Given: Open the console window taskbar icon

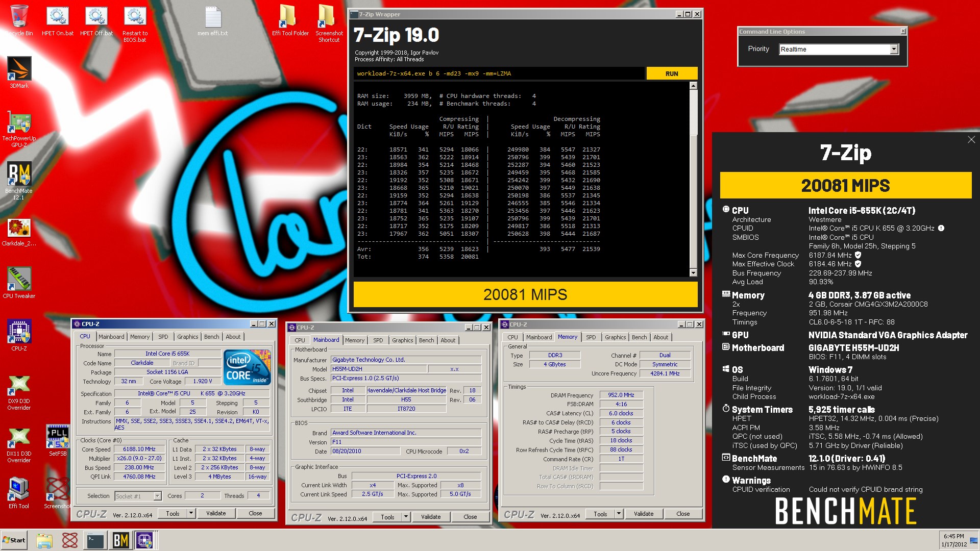Looking at the screenshot, I should click(95, 540).
